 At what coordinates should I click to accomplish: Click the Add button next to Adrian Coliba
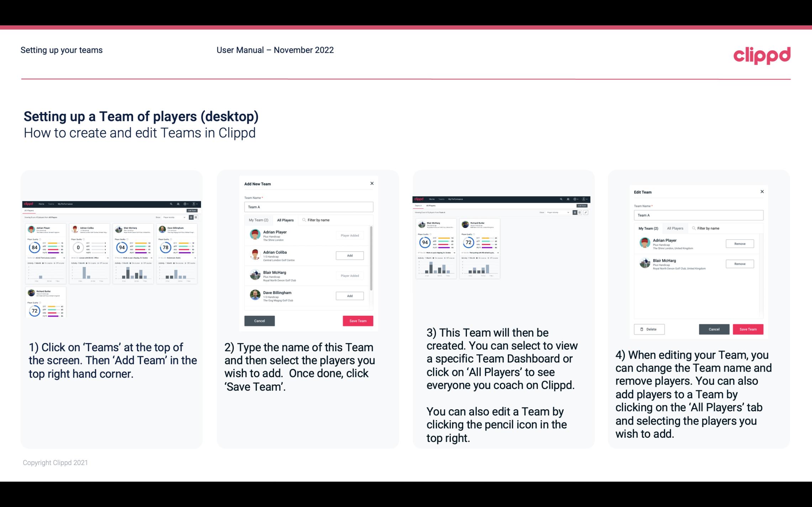(x=349, y=255)
